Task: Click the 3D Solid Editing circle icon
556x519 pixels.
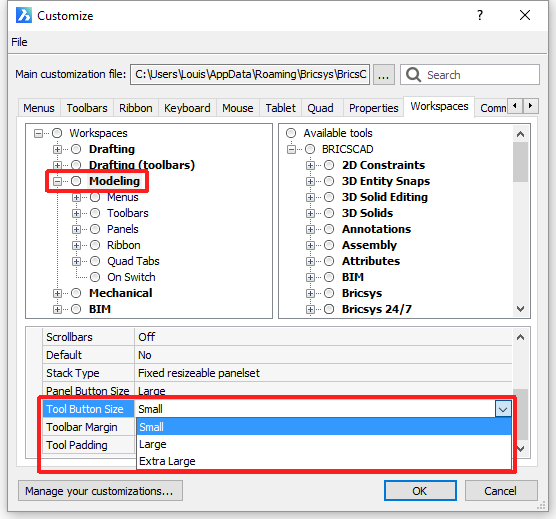Action: pos(329,197)
